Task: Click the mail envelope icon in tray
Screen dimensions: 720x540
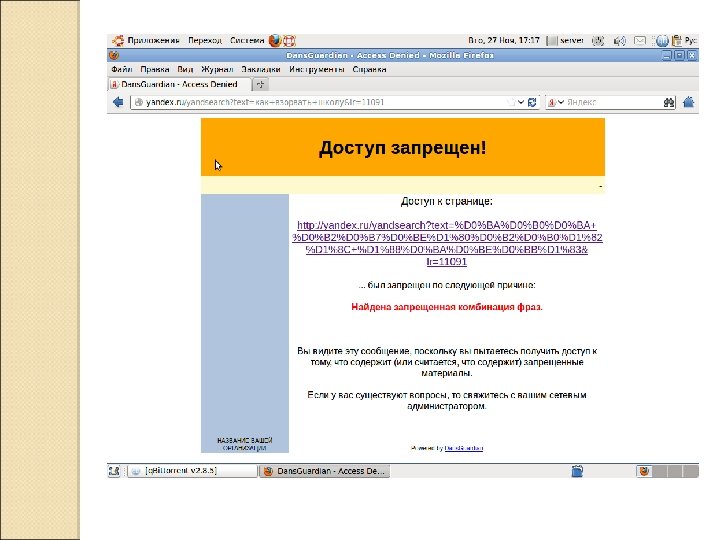Action: point(640,41)
